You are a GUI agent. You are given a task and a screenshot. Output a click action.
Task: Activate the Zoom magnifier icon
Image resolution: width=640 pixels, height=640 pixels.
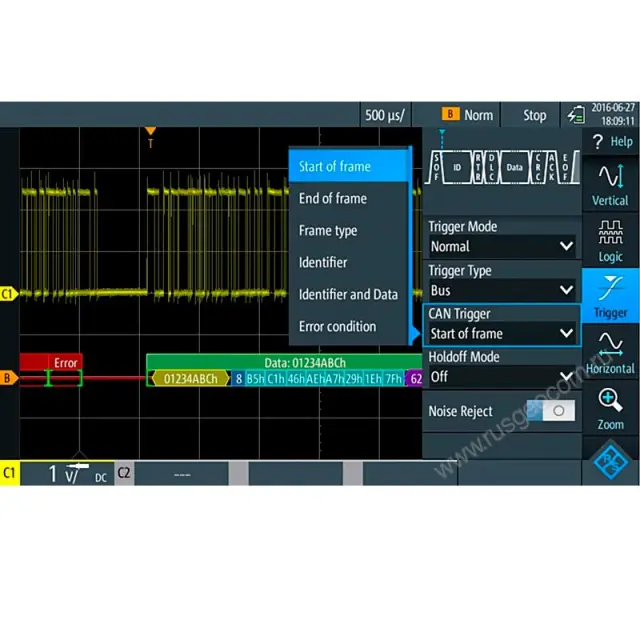click(610, 409)
